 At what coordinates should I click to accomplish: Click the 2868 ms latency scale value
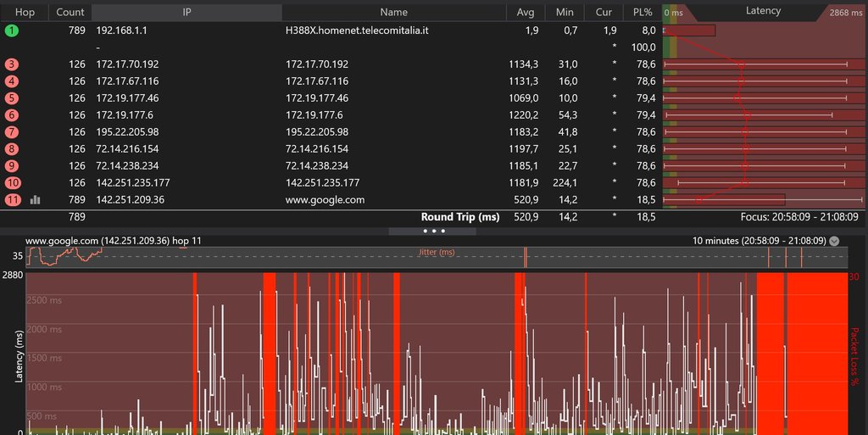point(844,13)
